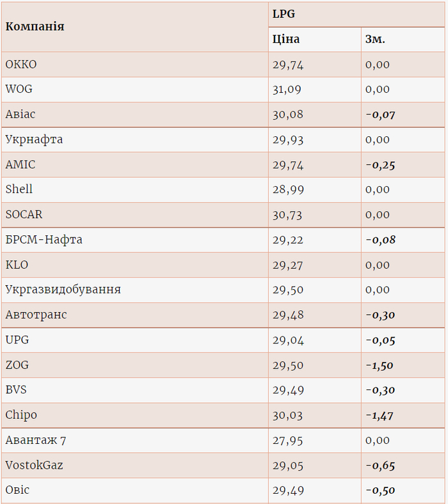
Task: Click the KLO price 29,27
Action: [287, 265]
